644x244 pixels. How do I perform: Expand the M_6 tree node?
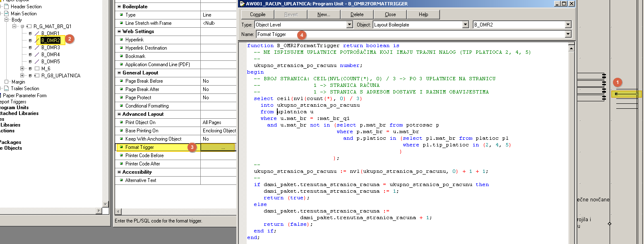pos(22,69)
